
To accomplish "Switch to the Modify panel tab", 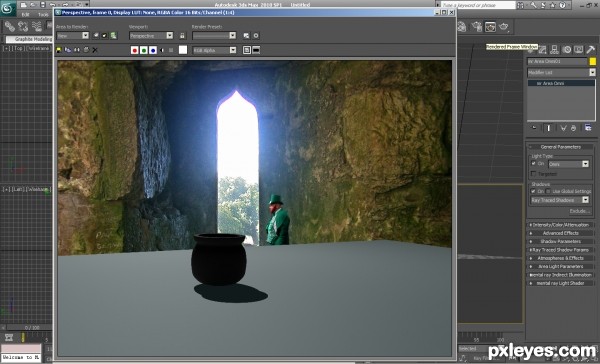I will (542, 49).
